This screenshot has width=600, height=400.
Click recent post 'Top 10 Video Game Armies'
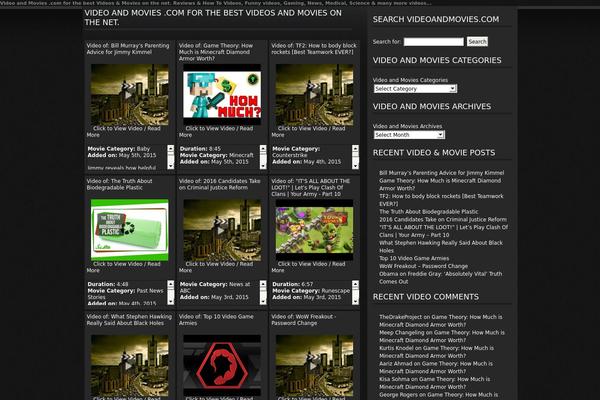click(414, 258)
